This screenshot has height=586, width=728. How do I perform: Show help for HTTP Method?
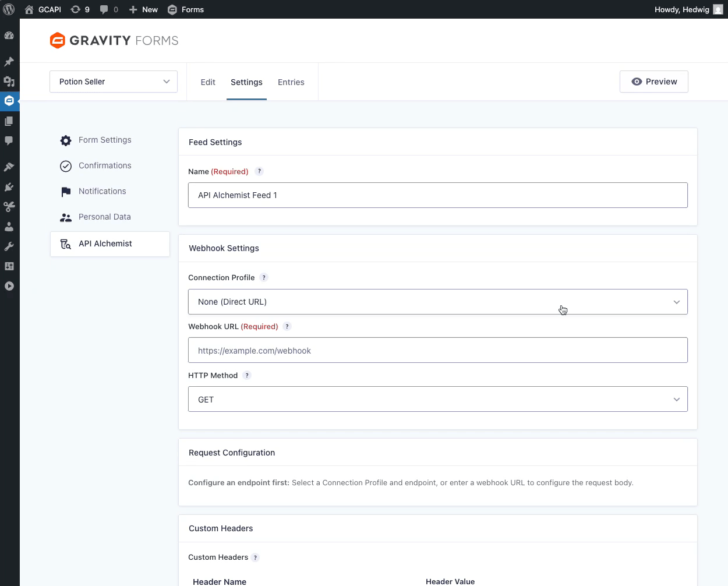tap(247, 375)
